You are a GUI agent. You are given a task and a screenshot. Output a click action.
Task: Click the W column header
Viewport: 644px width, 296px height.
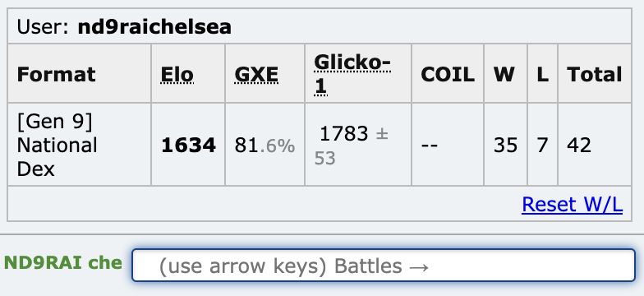504,74
